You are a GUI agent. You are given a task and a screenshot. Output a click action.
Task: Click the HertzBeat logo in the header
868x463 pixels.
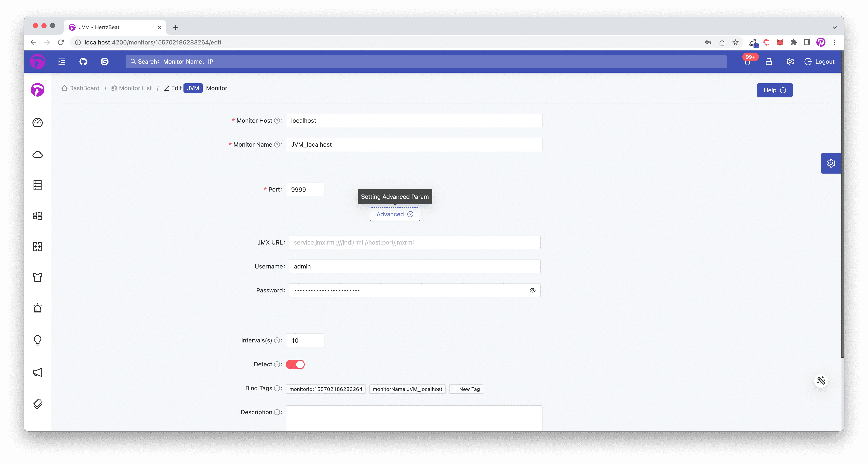[x=37, y=61]
